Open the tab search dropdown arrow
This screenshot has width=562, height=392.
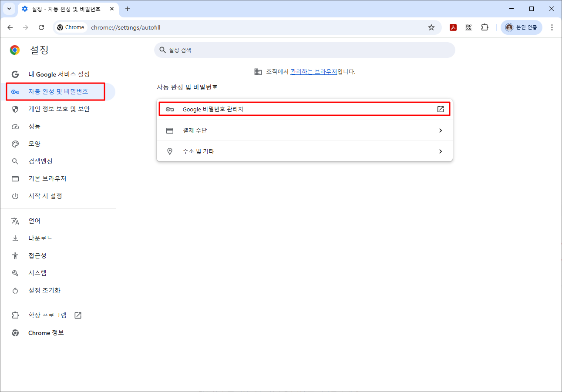point(9,9)
